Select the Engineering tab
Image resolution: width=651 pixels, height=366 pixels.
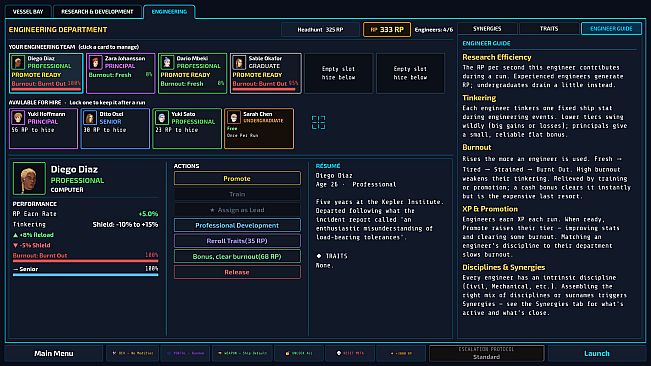coord(169,12)
